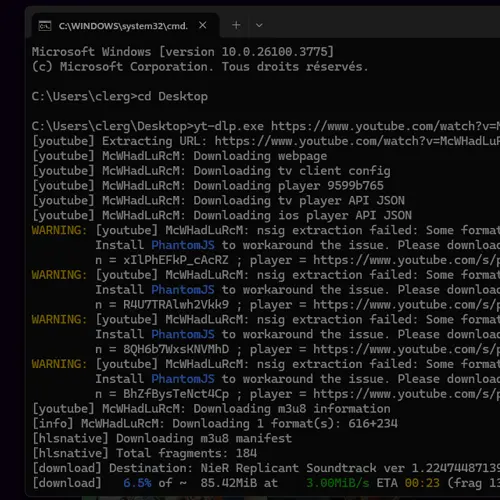Click the first yellow WARNING label
The image size is (500, 500).
(59, 230)
